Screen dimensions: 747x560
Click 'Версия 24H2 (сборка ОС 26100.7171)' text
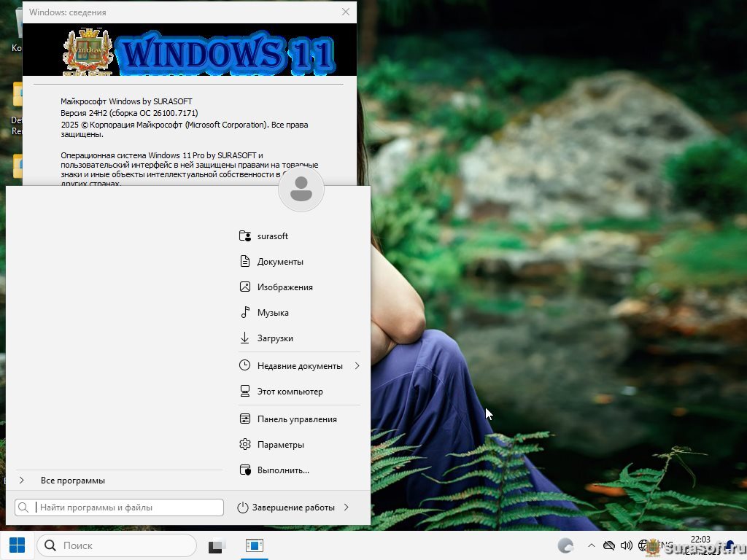[x=129, y=113]
